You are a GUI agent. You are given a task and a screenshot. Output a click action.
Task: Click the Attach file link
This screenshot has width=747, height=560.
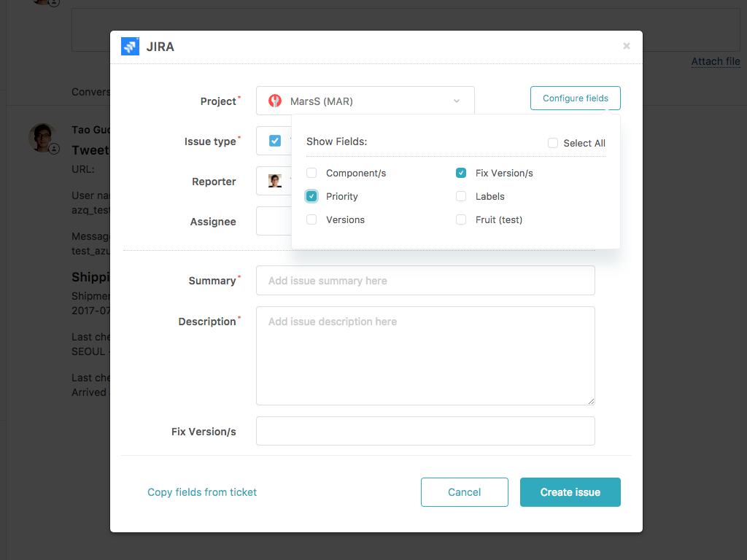(x=715, y=61)
